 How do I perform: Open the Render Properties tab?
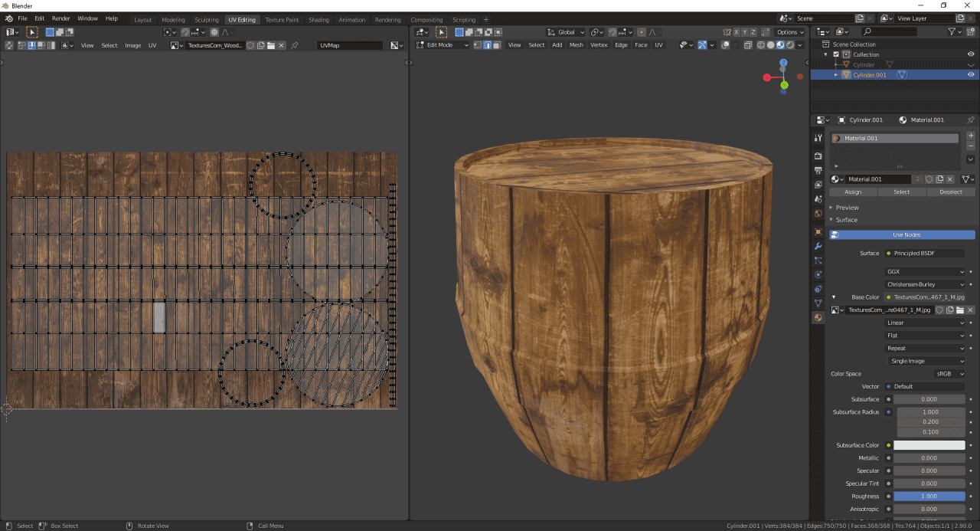817,156
